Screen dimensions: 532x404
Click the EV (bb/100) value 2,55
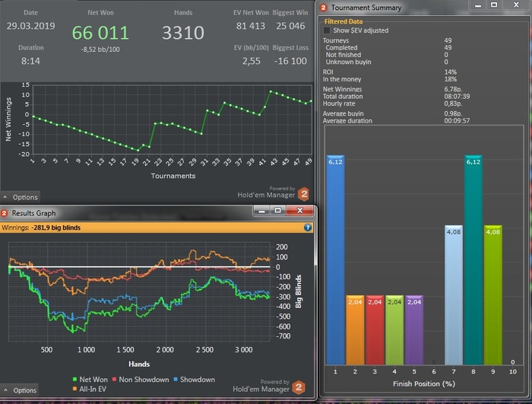click(x=251, y=61)
